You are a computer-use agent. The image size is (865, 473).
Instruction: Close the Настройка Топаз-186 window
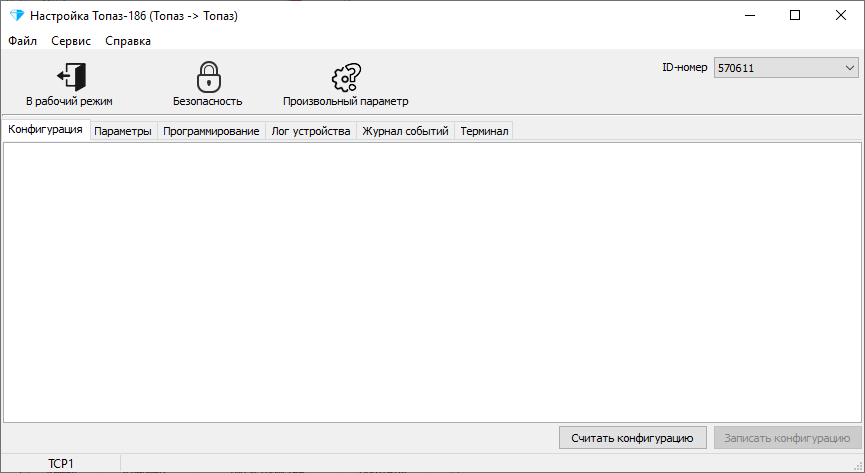[x=841, y=15]
